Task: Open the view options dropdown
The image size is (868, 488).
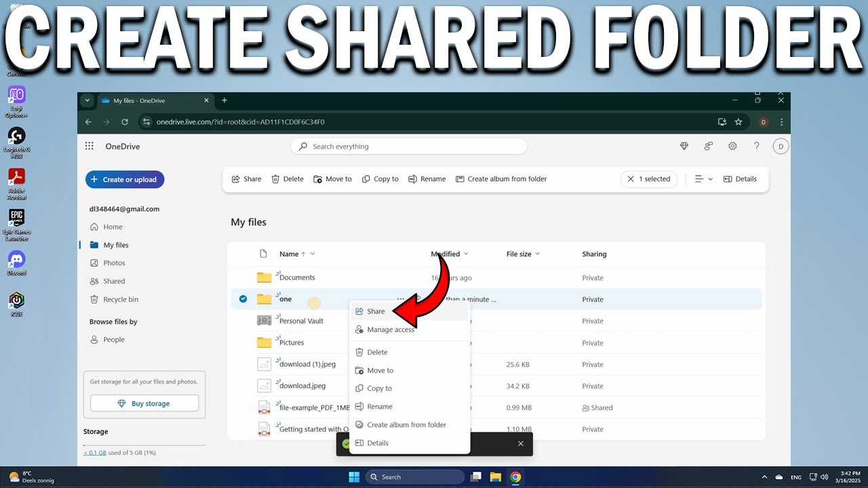Action: point(704,179)
